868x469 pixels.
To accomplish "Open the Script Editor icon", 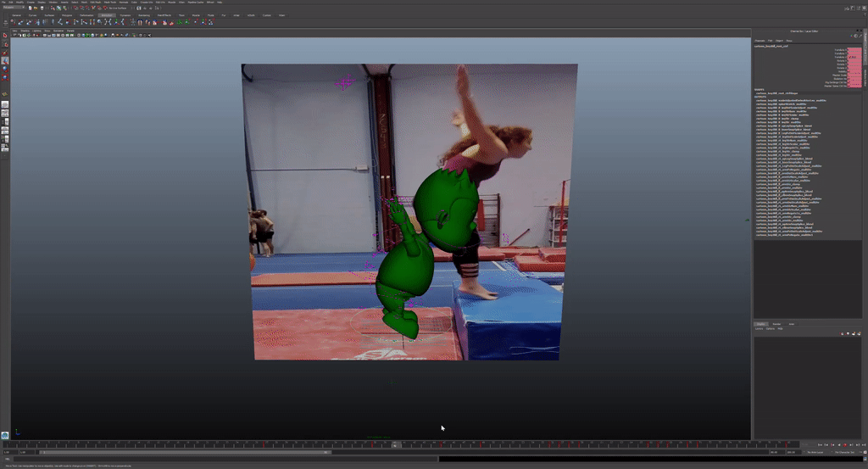I will pyautogui.click(x=865, y=459).
